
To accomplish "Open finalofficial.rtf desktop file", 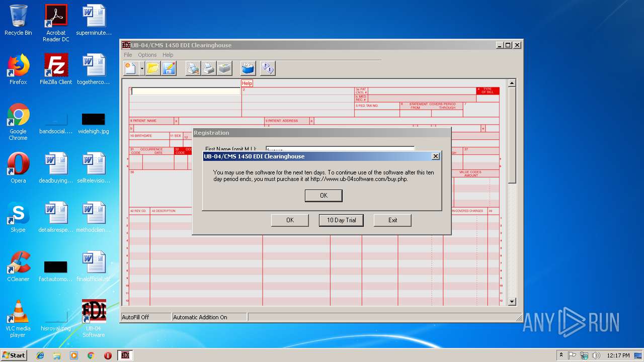I will (x=94, y=266).
